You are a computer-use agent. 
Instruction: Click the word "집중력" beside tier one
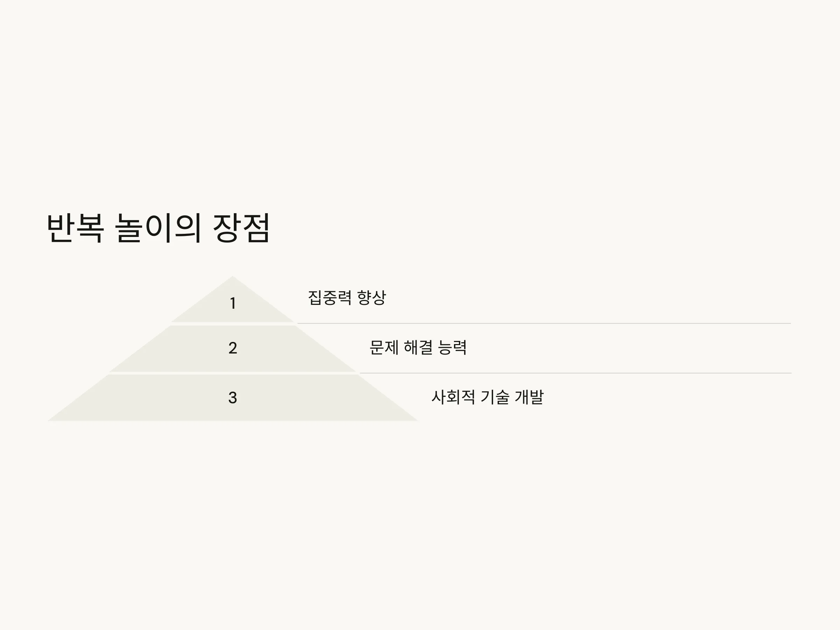[330, 297]
